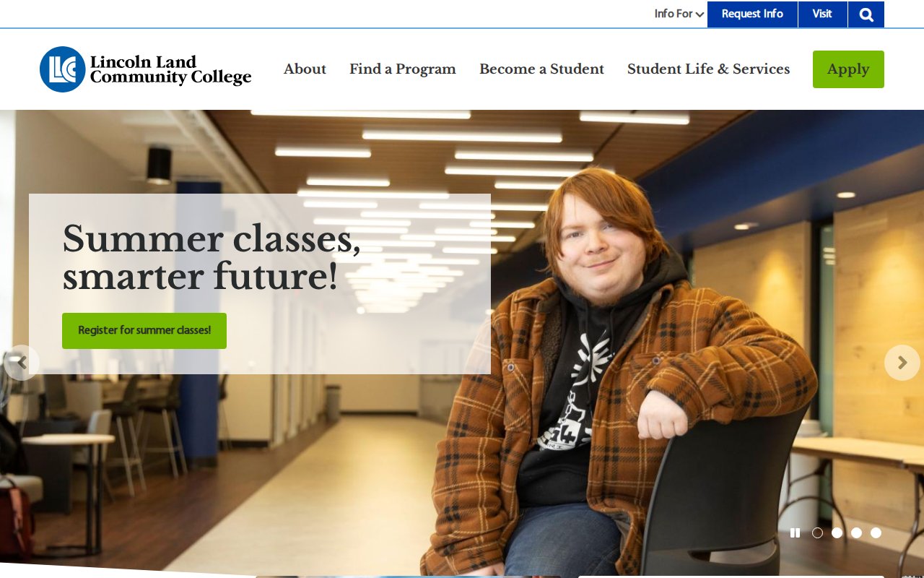Image resolution: width=924 pixels, height=578 pixels.
Task: Expand Become a Student menu
Action: pyautogui.click(x=541, y=69)
